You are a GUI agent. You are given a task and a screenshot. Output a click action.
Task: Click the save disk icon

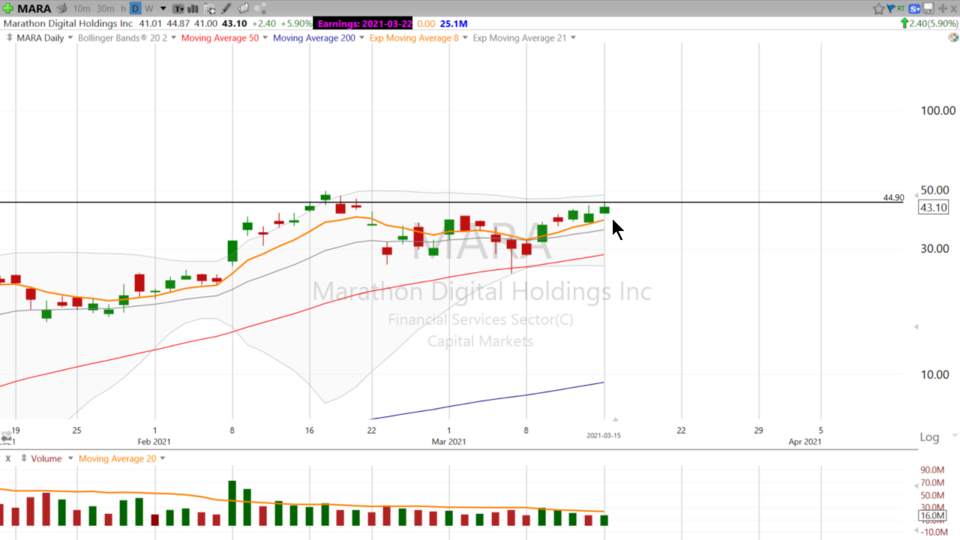pyautogui.click(x=929, y=9)
